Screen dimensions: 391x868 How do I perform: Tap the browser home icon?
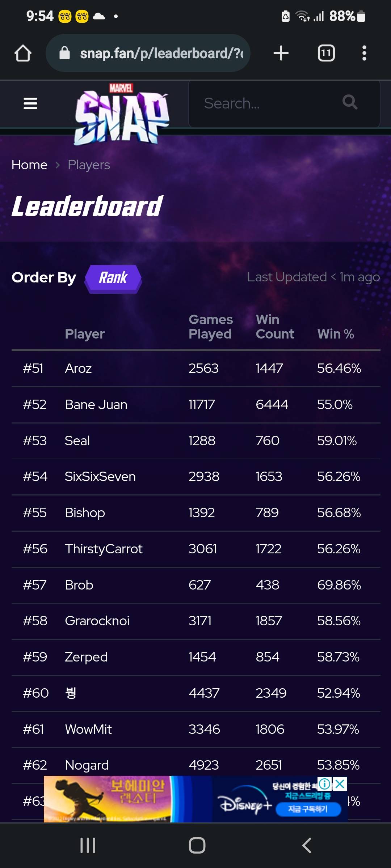23,53
